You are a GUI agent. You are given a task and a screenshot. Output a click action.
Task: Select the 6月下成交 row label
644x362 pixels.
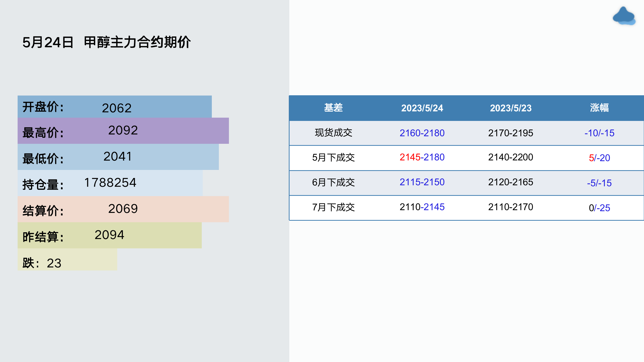click(x=333, y=183)
